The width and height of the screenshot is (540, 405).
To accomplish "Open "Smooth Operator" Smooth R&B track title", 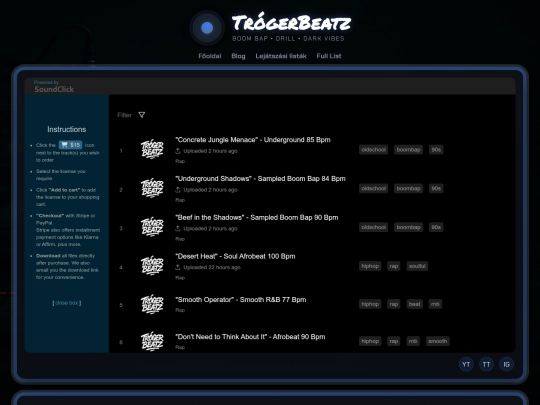I will coord(241,300).
